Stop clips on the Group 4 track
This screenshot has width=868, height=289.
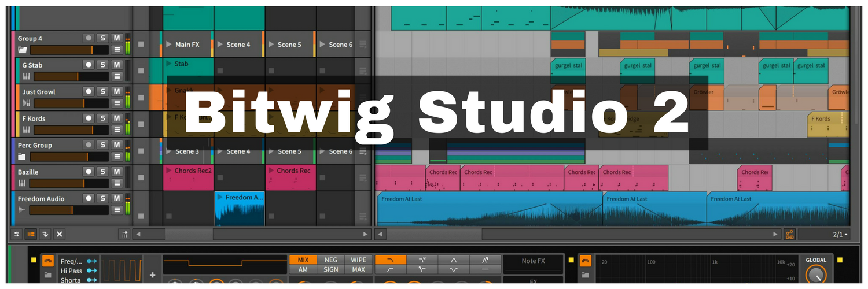coord(141,45)
